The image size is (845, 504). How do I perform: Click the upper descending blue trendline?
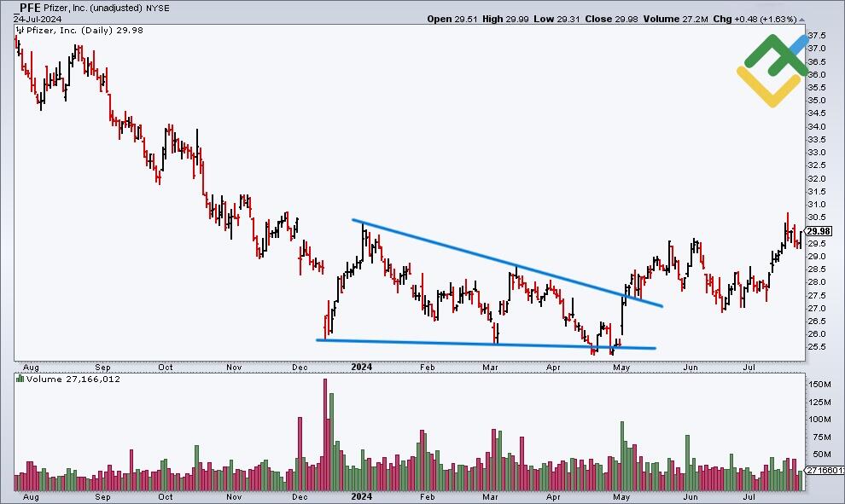(512, 265)
